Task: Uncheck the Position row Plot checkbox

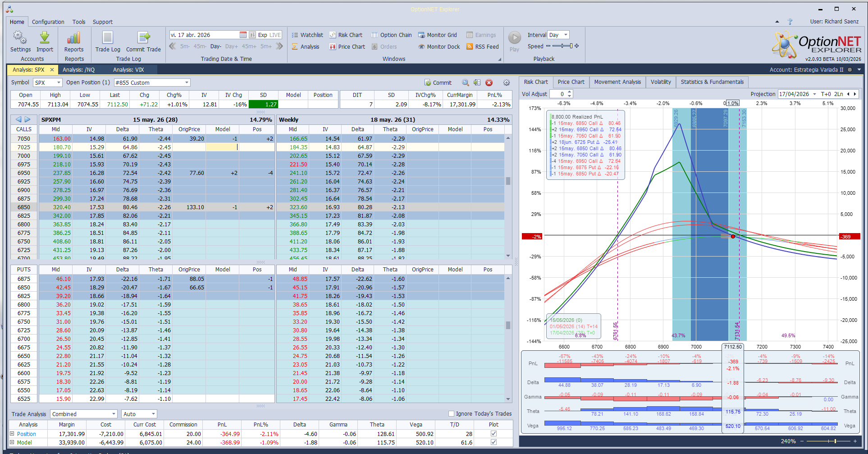Action: 493,434
